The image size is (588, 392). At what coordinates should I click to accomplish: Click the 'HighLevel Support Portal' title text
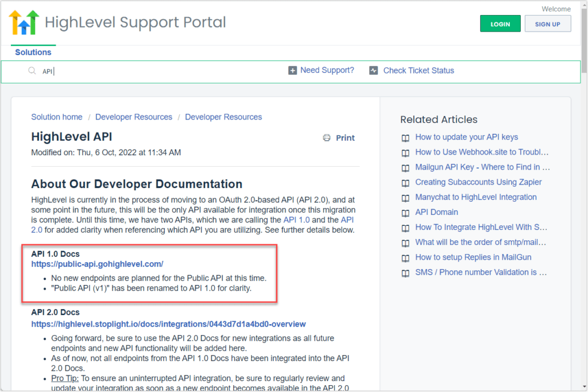point(136,22)
